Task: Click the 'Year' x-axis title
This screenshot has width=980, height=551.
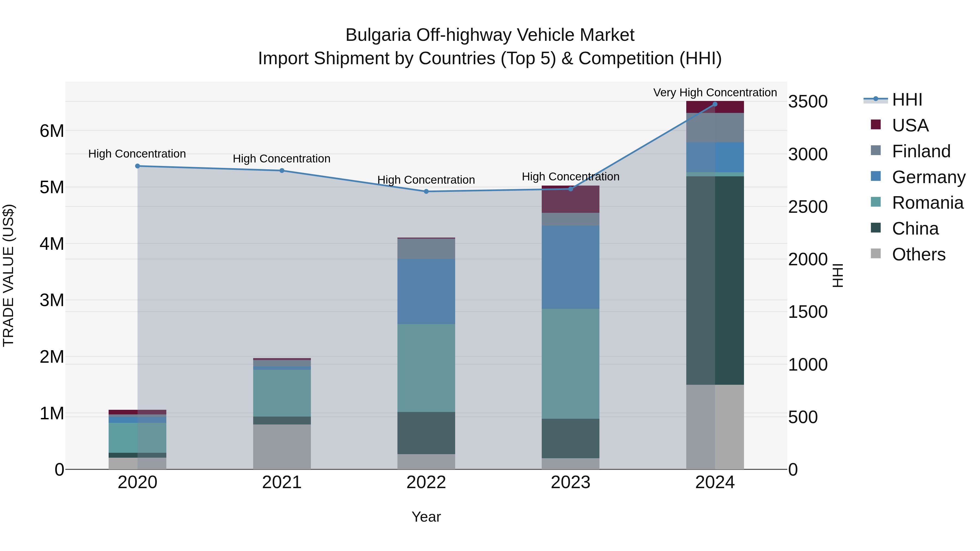Action: pos(426,517)
